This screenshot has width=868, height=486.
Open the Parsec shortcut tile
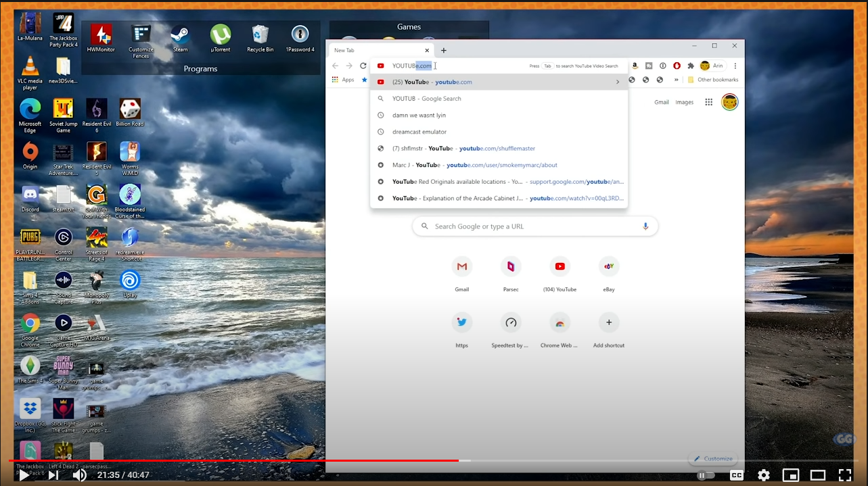[x=511, y=274]
